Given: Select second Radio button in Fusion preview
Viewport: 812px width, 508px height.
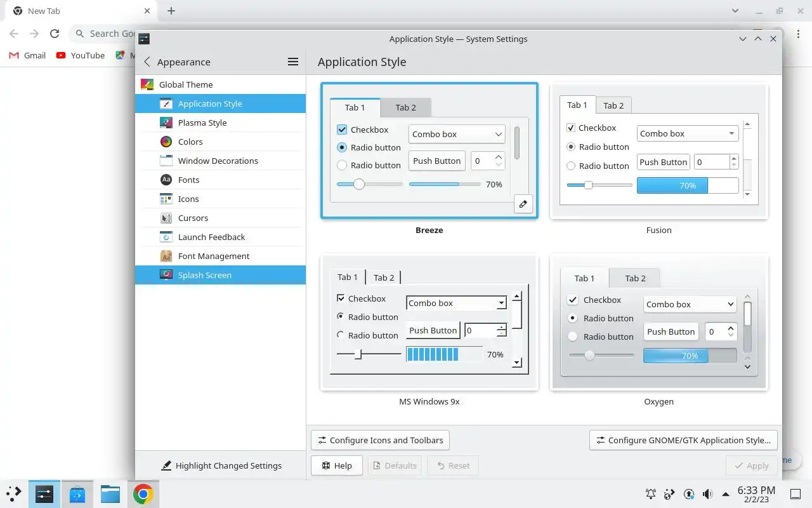Looking at the screenshot, I should (571, 166).
